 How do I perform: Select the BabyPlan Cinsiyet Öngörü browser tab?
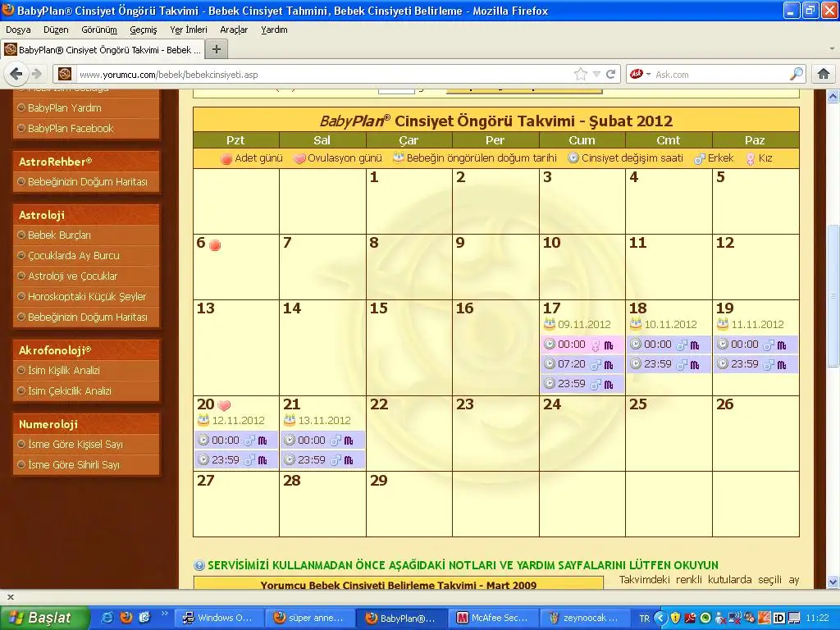tap(103, 50)
